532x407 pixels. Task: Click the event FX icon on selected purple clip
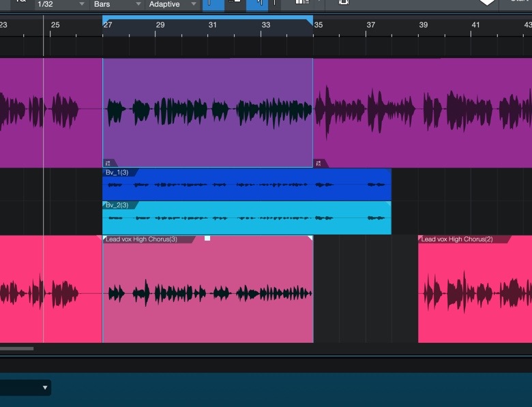(x=107, y=164)
